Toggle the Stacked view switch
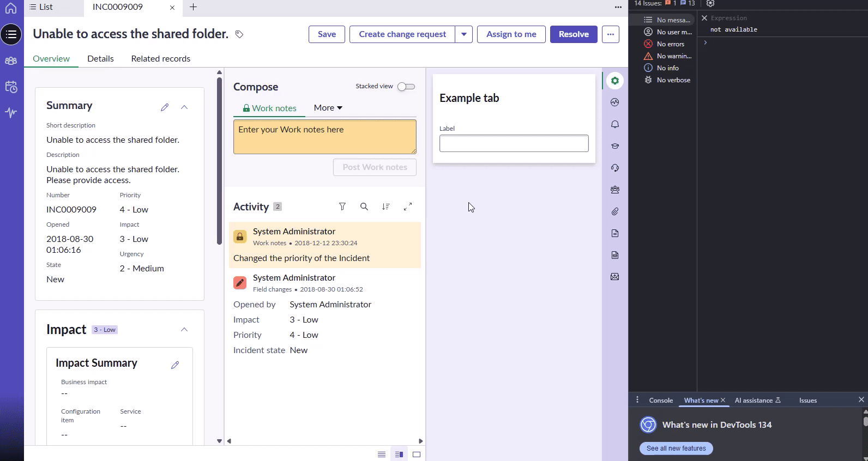 [406, 87]
